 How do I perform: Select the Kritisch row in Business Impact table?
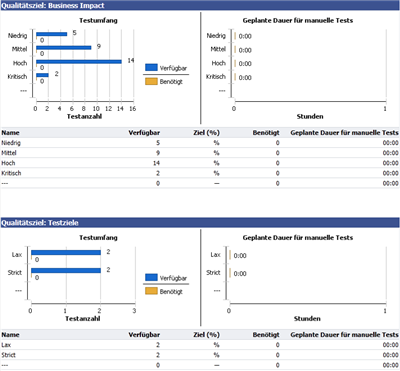click(200, 173)
